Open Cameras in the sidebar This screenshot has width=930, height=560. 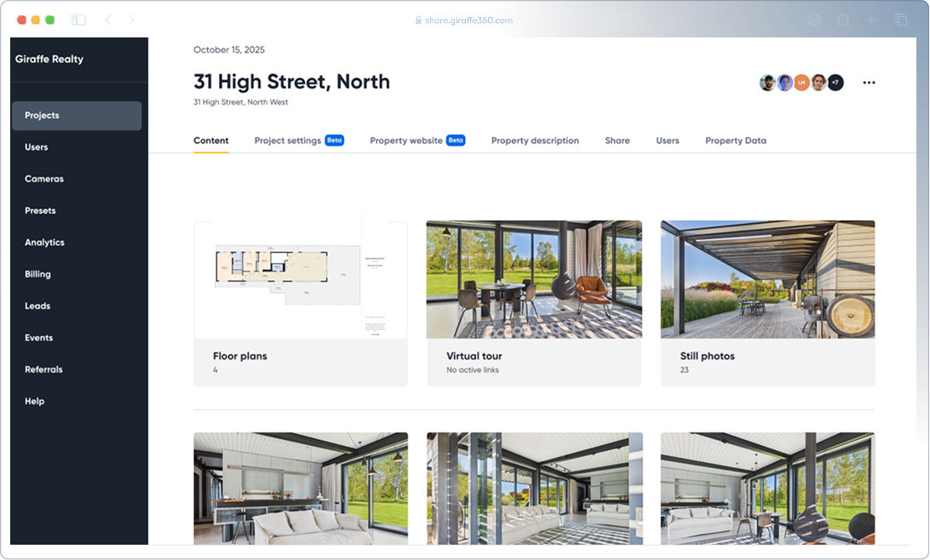click(44, 179)
